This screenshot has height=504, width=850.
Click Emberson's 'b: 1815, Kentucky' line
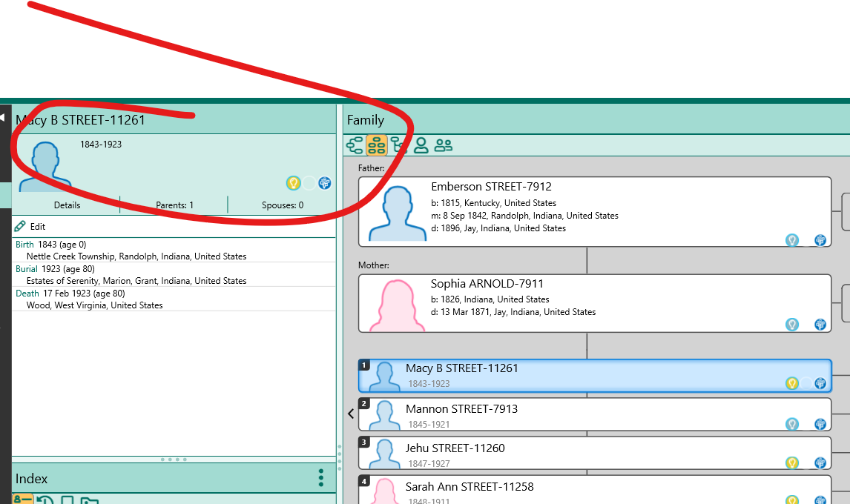pos(493,202)
